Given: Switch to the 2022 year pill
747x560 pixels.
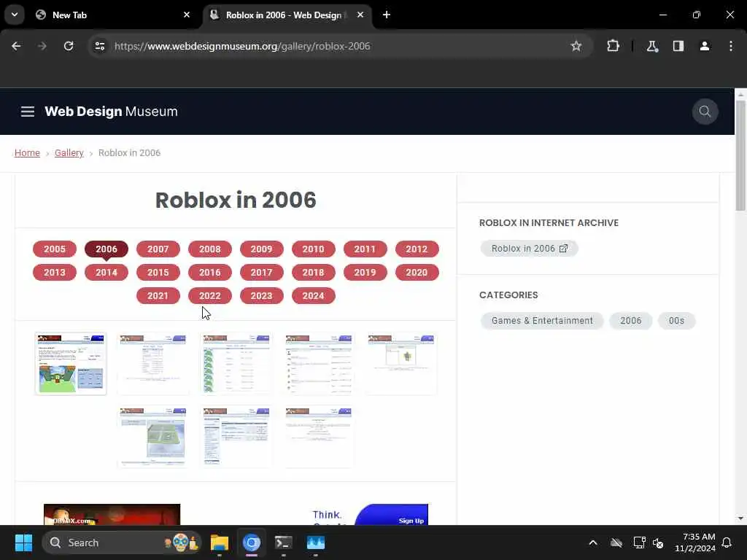Looking at the screenshot, I should [209, 296].
